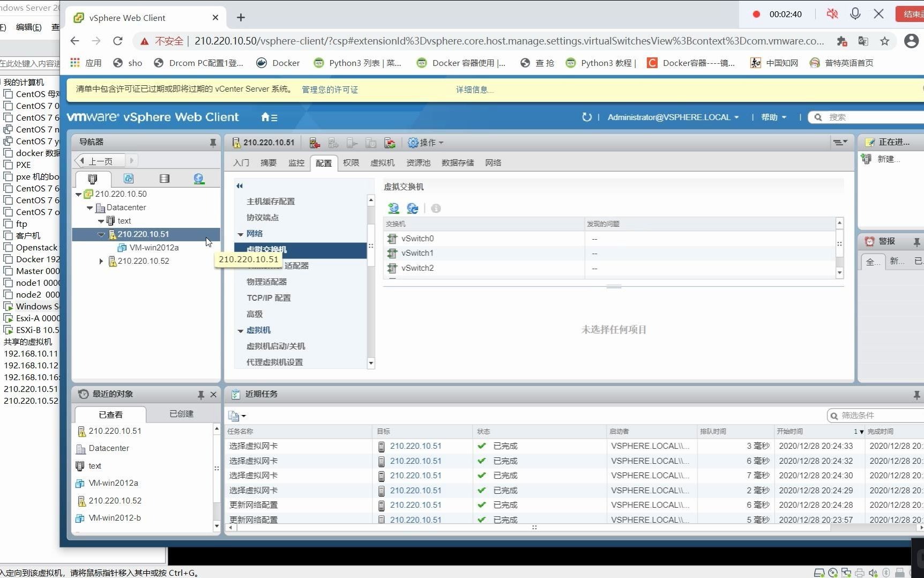Click the 详细信息 link in warning banner

pyautogui.click(x=475, y=90)
